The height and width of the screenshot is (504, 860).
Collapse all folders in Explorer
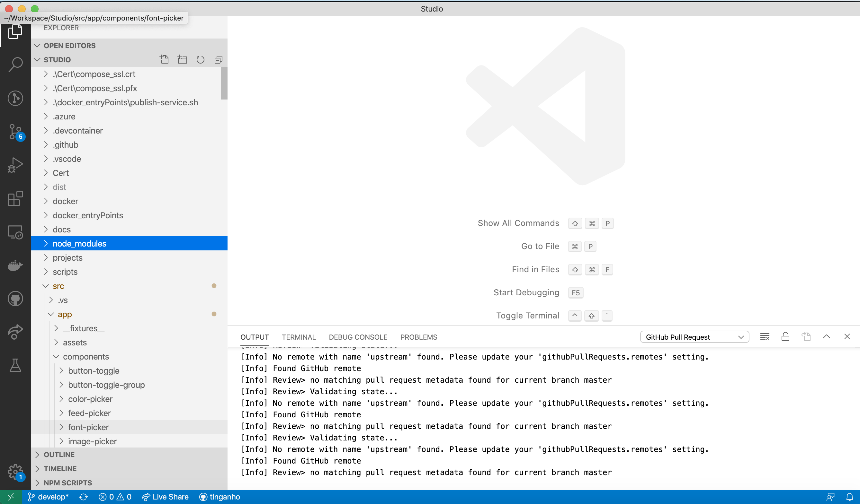[x=218, y=59]
